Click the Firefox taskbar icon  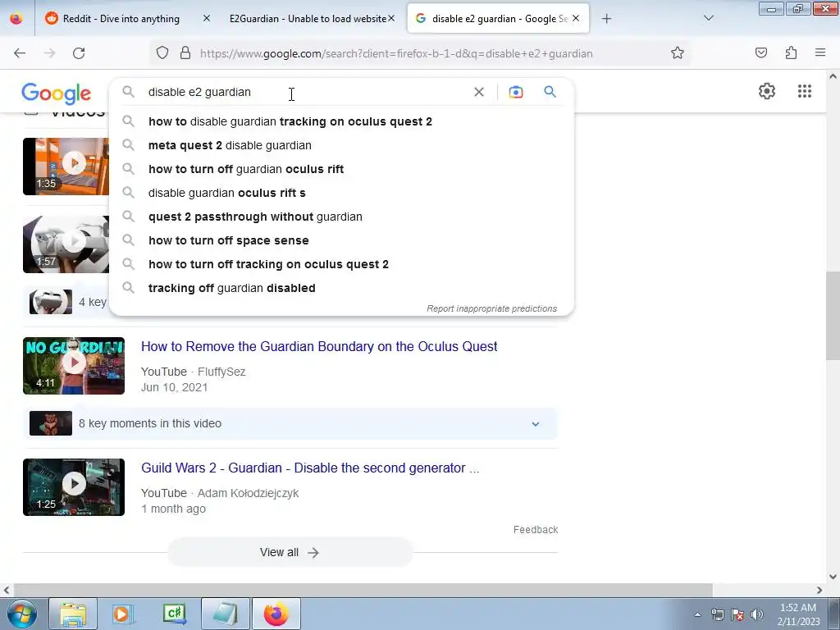(x=276, y=614)
